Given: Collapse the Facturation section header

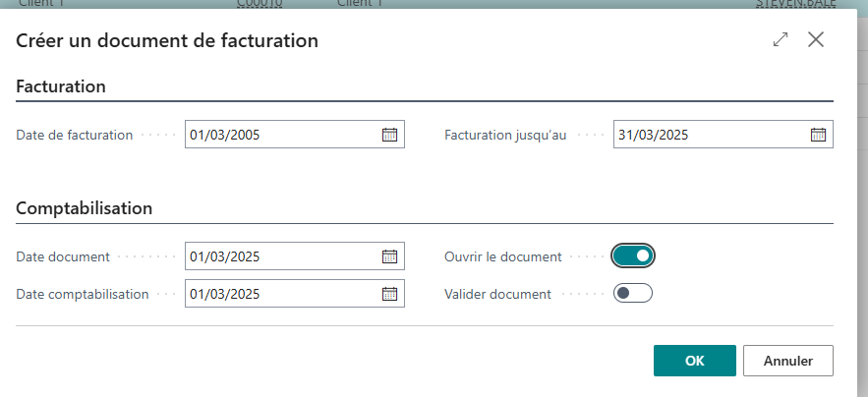Looking at the screenshot, I should [x=61, y=86].
